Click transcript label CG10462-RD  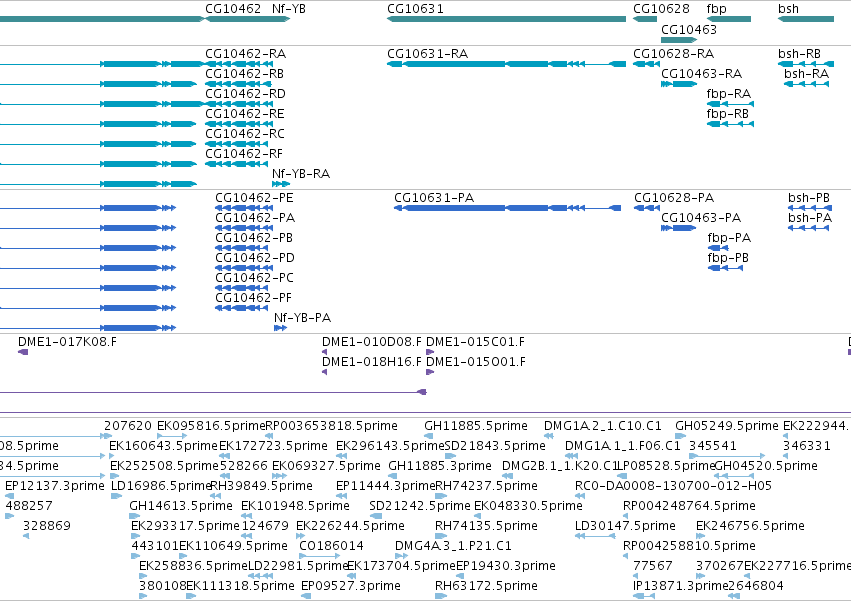(245, 94)
